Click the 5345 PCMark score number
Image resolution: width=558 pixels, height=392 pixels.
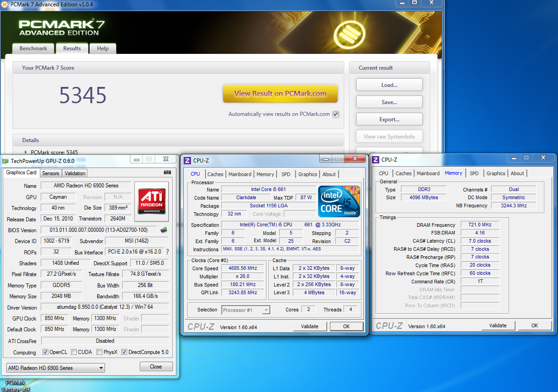[x=83, y=95]
